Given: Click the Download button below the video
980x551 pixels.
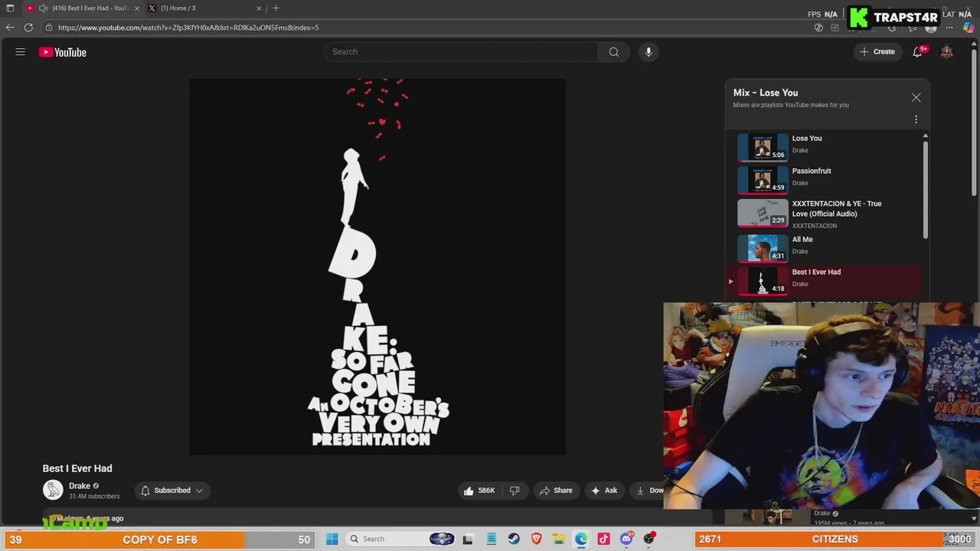Looking at the screenshot, I should coord(648,491).
